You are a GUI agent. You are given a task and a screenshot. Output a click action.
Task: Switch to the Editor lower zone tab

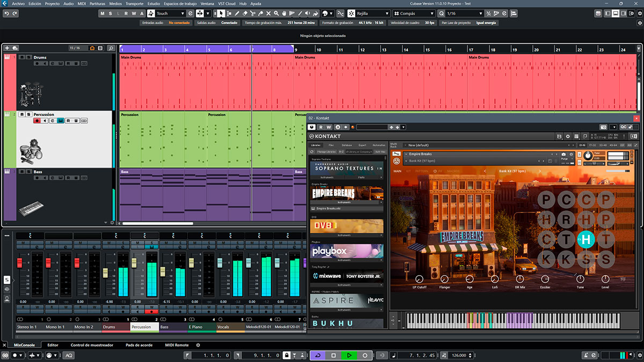tap(53, 345)
